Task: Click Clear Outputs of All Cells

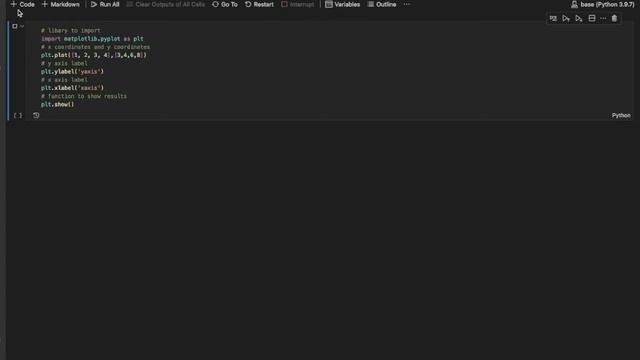Action: (x=166, y=4)
